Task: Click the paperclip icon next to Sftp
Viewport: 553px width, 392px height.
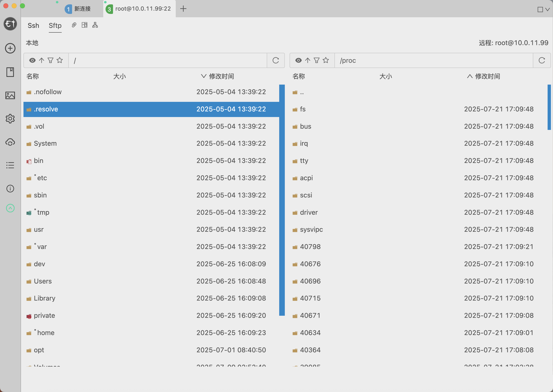Action: (74, 25)
